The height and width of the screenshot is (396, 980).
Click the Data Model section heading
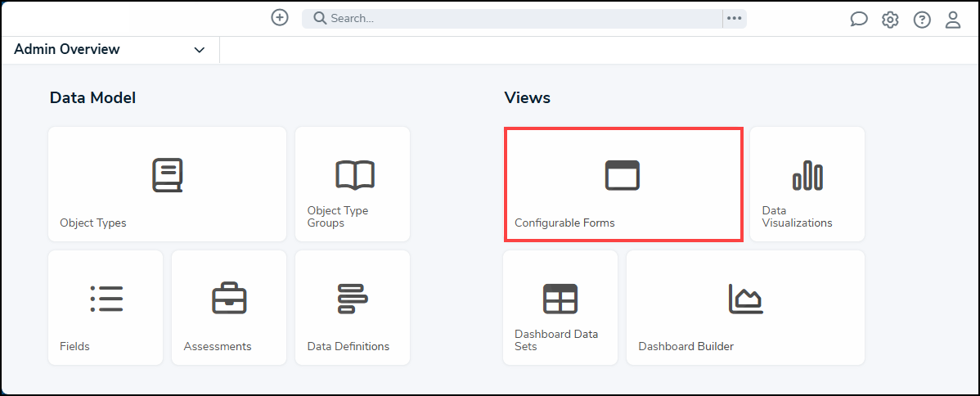point(92,97)
